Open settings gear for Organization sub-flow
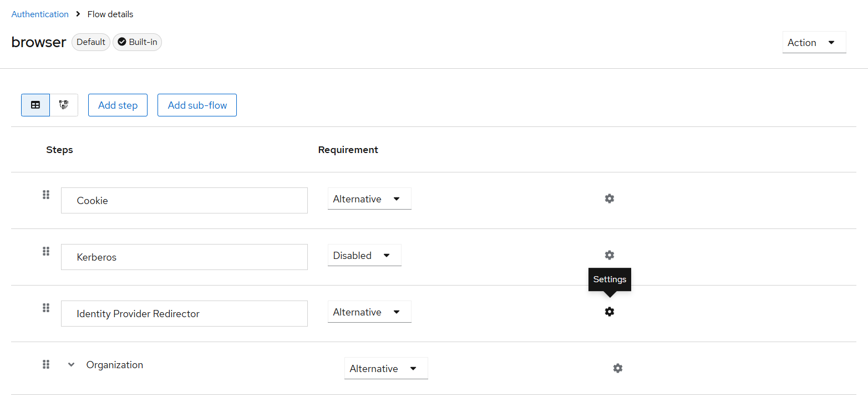Viewport: 868px width, 402px height. (x=618, y=368)
